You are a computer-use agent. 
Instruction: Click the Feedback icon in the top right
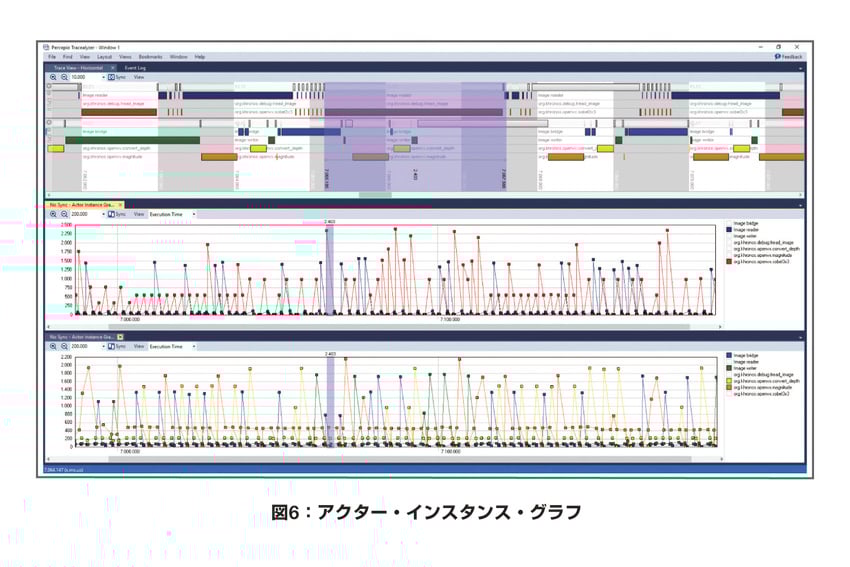tap(778, 57)
